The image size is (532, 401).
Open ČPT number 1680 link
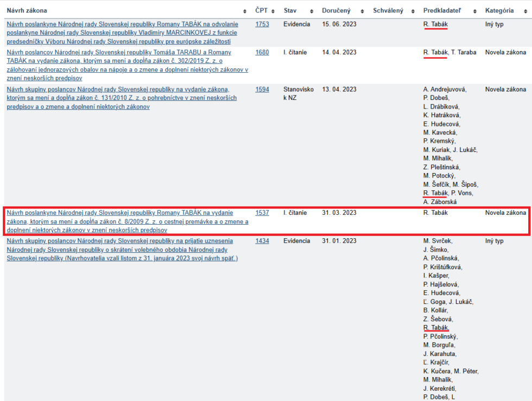[x=262, y=53]
